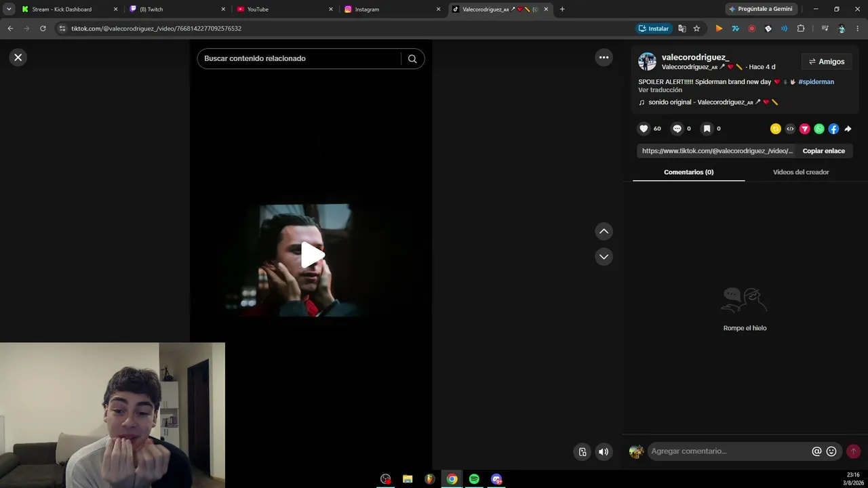Reload the TikTok page
Image resolution: width=868 pixels, height=488 pixels.
(43, 28)
